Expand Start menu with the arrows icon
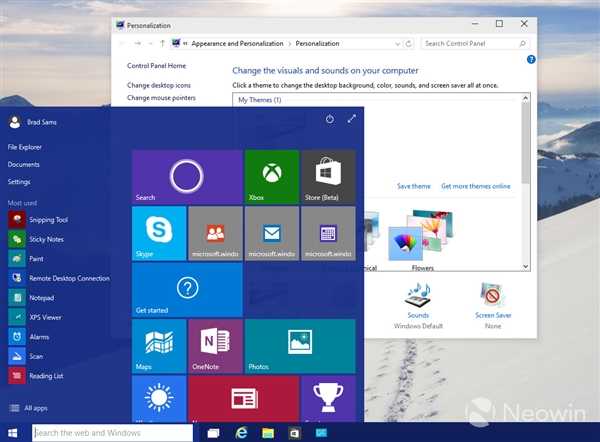600x442 pixels. click(x=352, y=119)
